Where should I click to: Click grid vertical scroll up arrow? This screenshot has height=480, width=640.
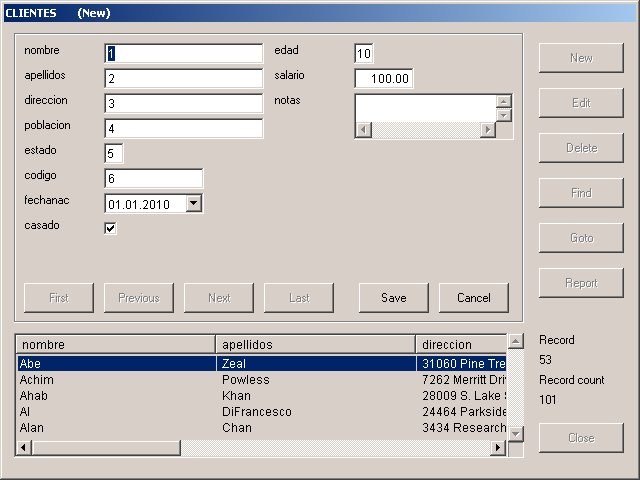click(516, 341)
